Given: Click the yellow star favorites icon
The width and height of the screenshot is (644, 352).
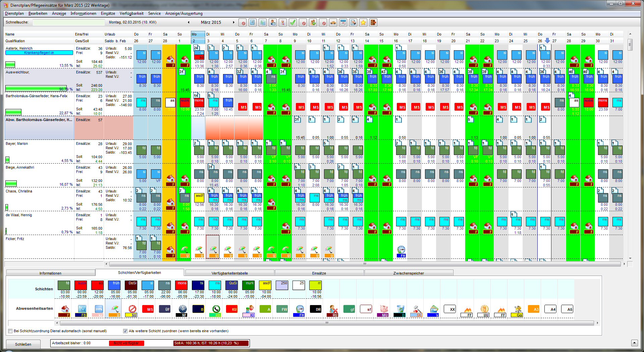Looking at the screenshot, I should click(x=363, y=22).
